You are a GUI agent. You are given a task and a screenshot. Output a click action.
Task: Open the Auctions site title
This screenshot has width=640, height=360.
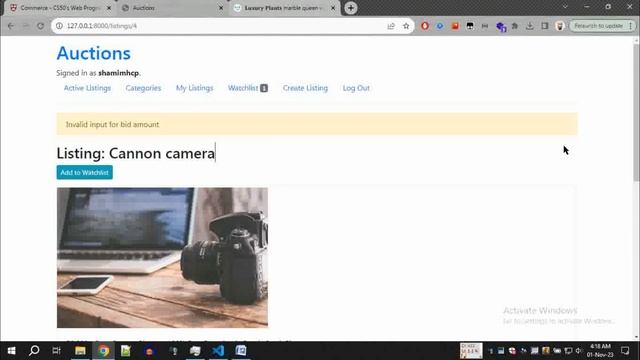pos(93,53)
